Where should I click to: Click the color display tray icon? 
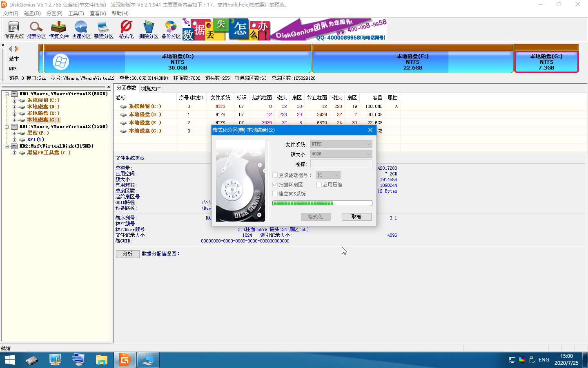pos(522,360)
